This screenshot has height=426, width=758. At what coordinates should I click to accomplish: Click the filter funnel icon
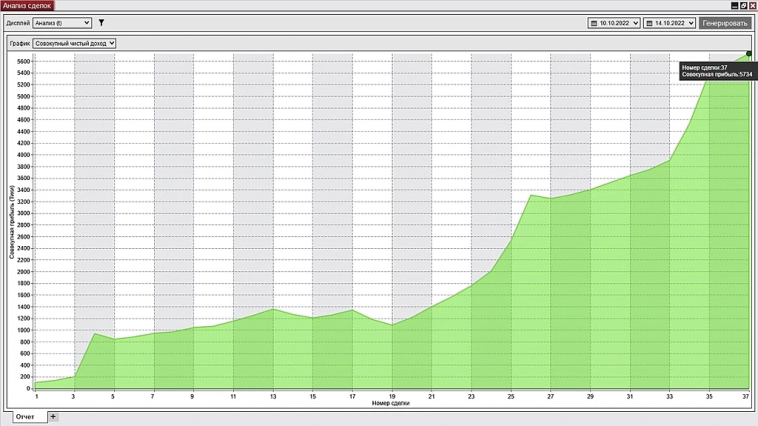pyautogui.click(x=101, y=22)
